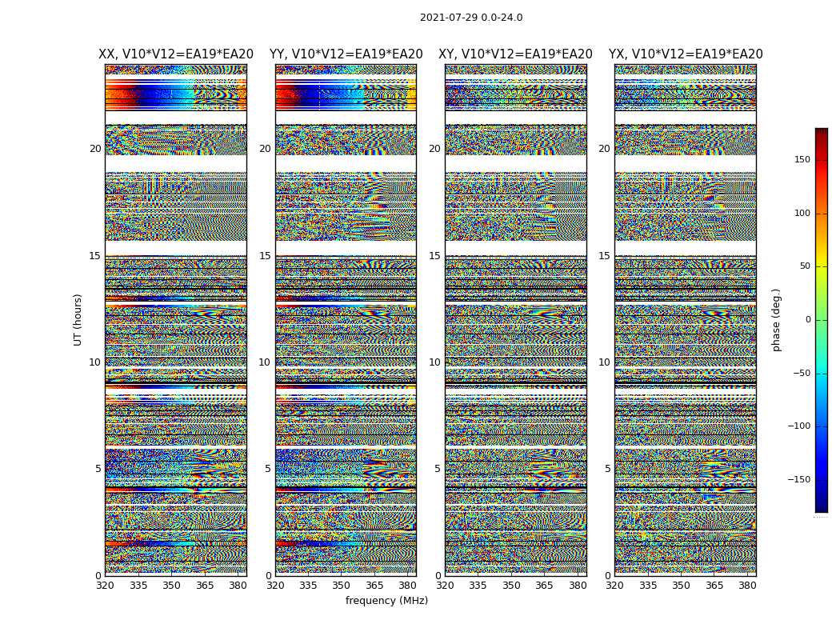Click the 'frequency (MHz)' axis label

(386, 600)
